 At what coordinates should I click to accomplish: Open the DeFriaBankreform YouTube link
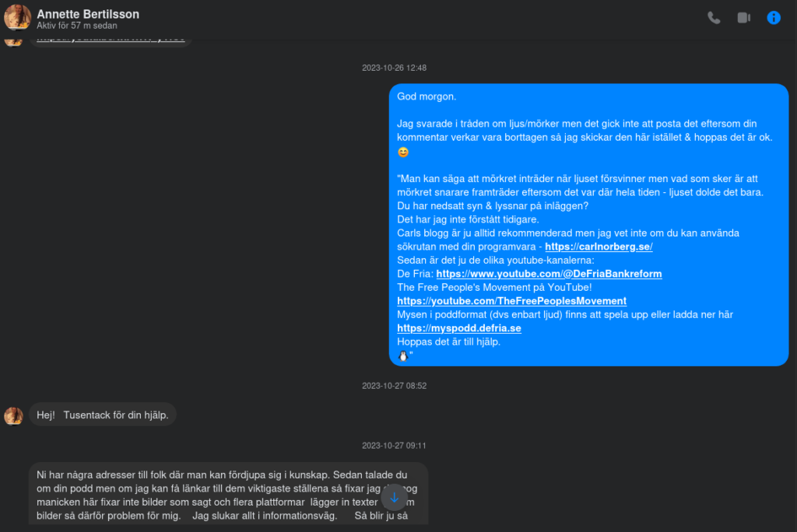pos(549,274)
